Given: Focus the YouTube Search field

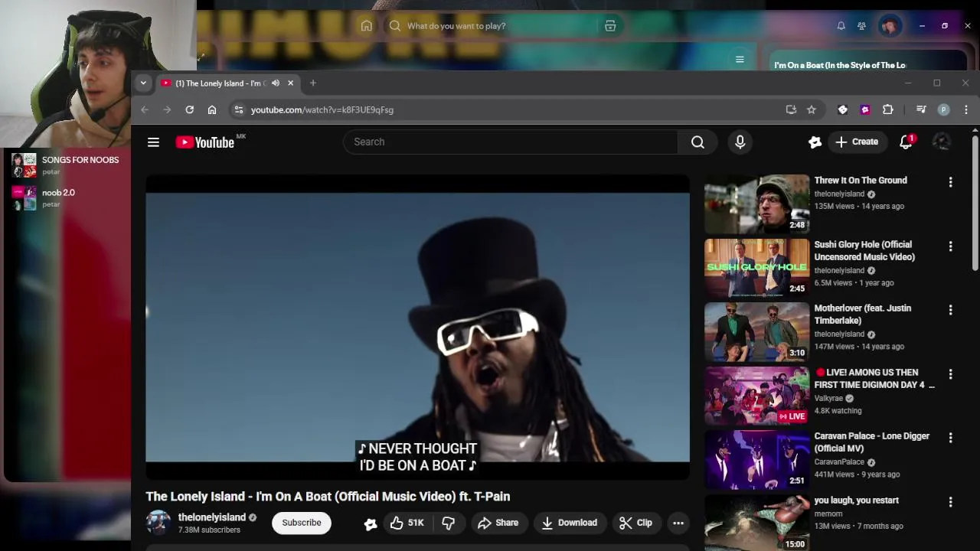Looking at the screenshot, I should pos(511,142).
